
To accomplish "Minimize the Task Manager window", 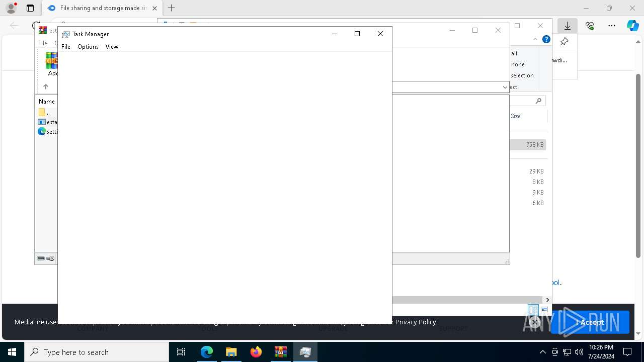I will click(x=334, y=34).
